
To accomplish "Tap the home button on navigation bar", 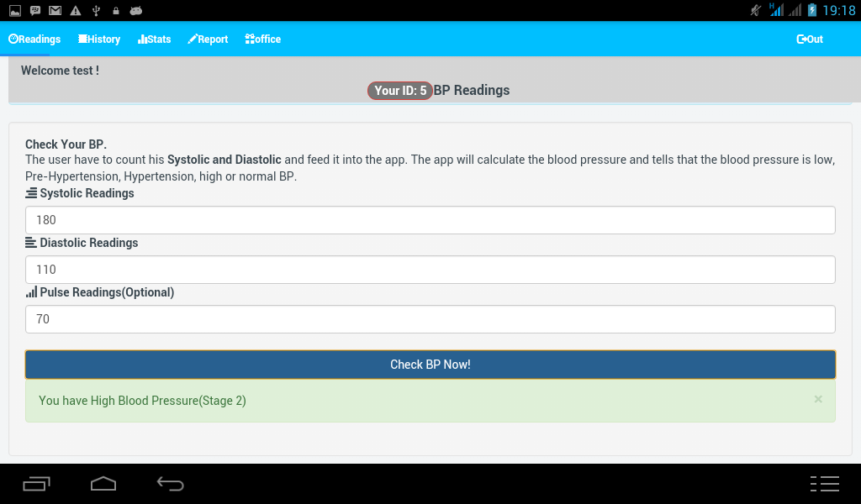I will coord(103,484).
